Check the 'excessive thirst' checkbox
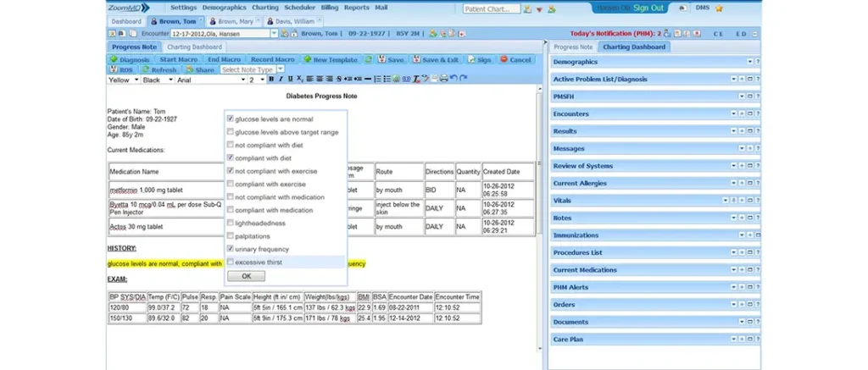 [231, 262]
